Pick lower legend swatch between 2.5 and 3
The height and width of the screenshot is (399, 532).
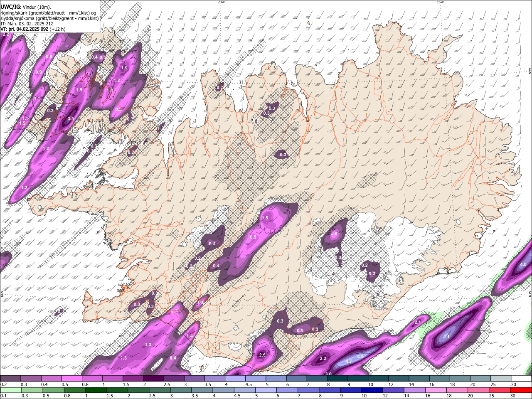[160, 390]
